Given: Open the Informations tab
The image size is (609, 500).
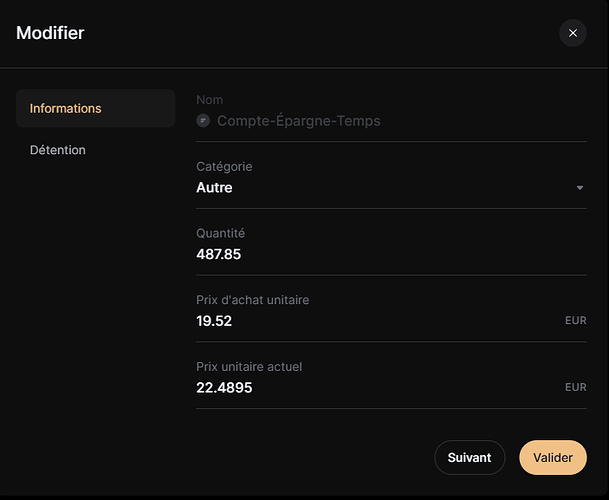Looking at the screenshot, I should (96, 108).
